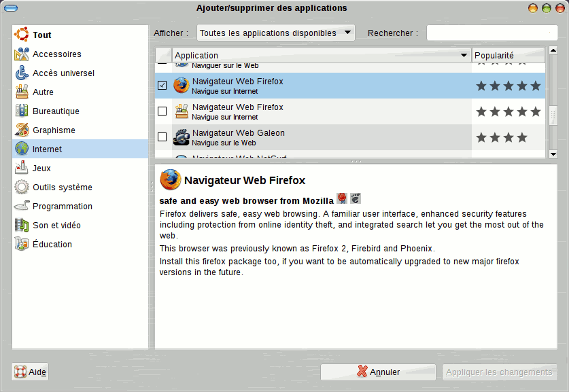Click the Galeon browser icon in the list
Viewport: 569px width, 392px height.
(181, 137)
